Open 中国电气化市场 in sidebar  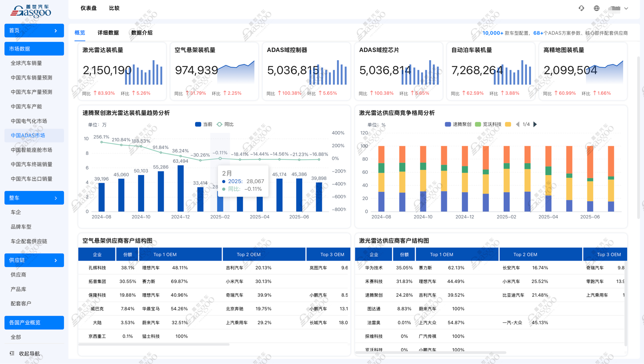(29, 121)
